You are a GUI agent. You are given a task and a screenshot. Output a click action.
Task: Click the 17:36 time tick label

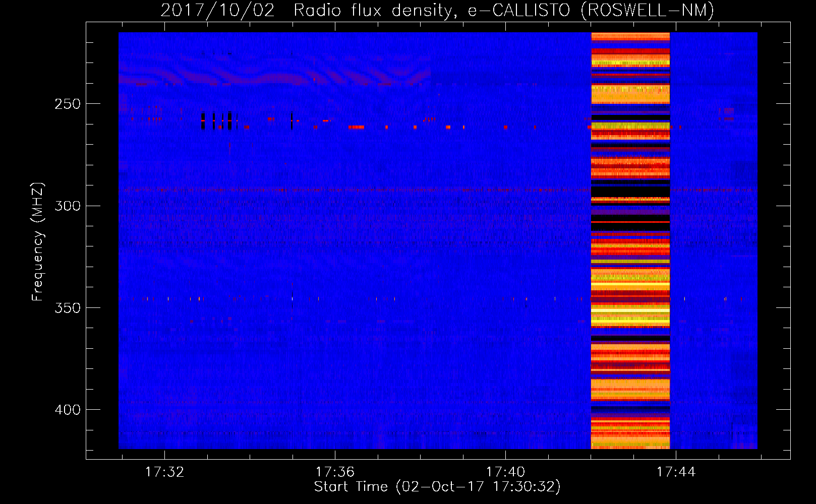pyautogui.click(x=335, y=472)
